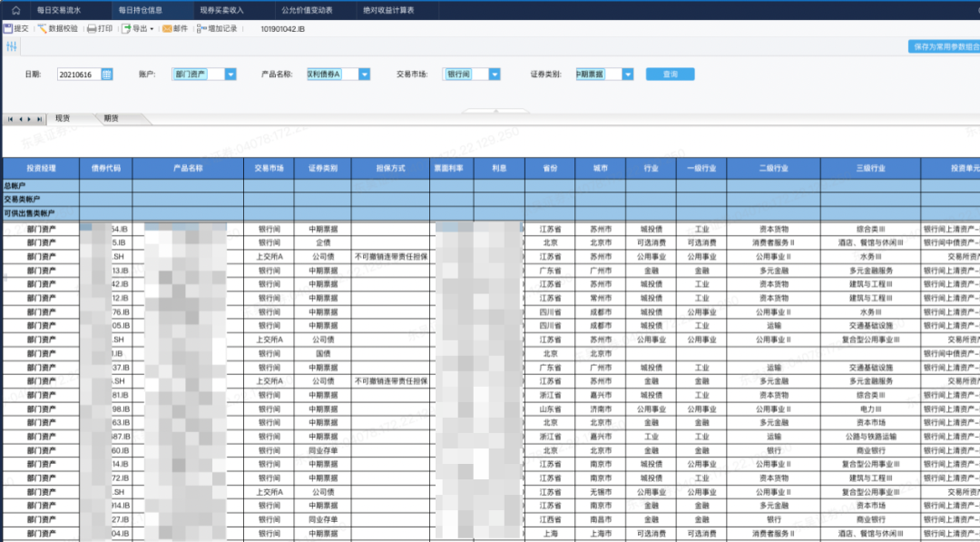Click the 票面利率 column header
Screen dimensions: 980x542
pyautogui.click(x=451, y=169)
